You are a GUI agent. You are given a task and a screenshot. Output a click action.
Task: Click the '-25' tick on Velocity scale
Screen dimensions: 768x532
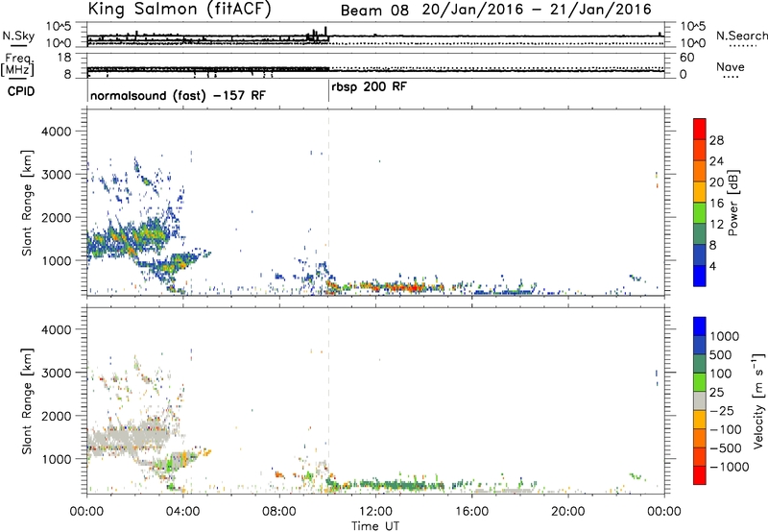coord(722,410)
